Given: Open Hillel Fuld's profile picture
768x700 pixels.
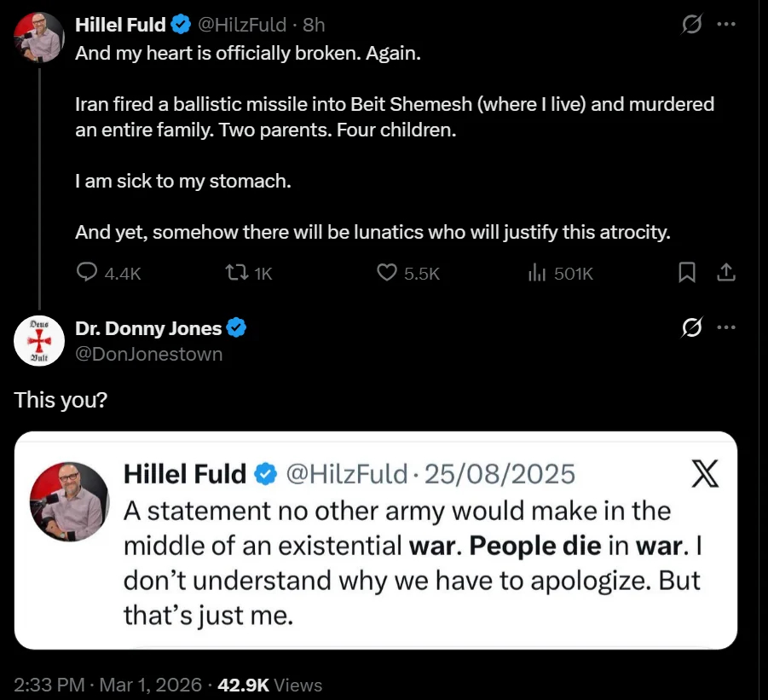Looking at the screenshot, I should [x=38, y=38].
